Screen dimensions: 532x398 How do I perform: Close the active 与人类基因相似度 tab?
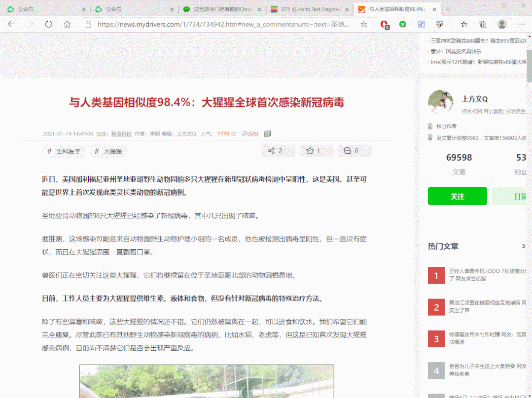[x=435, y=9]
